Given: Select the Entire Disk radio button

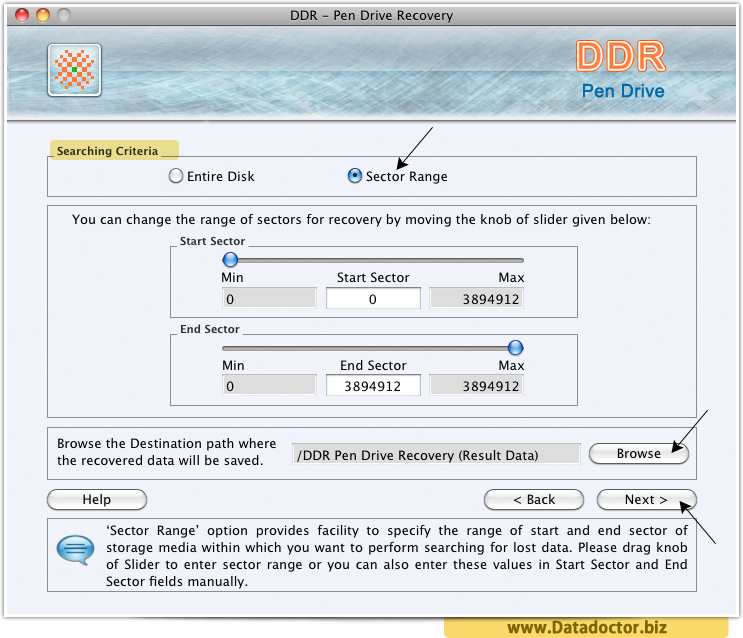Looking at the screenshot, I should pyautogui.click(x=176, y=176).
